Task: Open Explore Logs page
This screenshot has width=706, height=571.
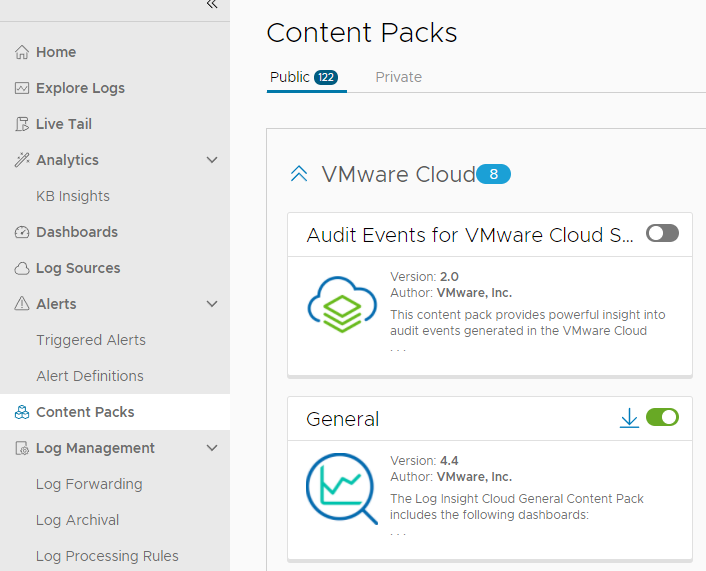Action: click(x=80, y=88)
